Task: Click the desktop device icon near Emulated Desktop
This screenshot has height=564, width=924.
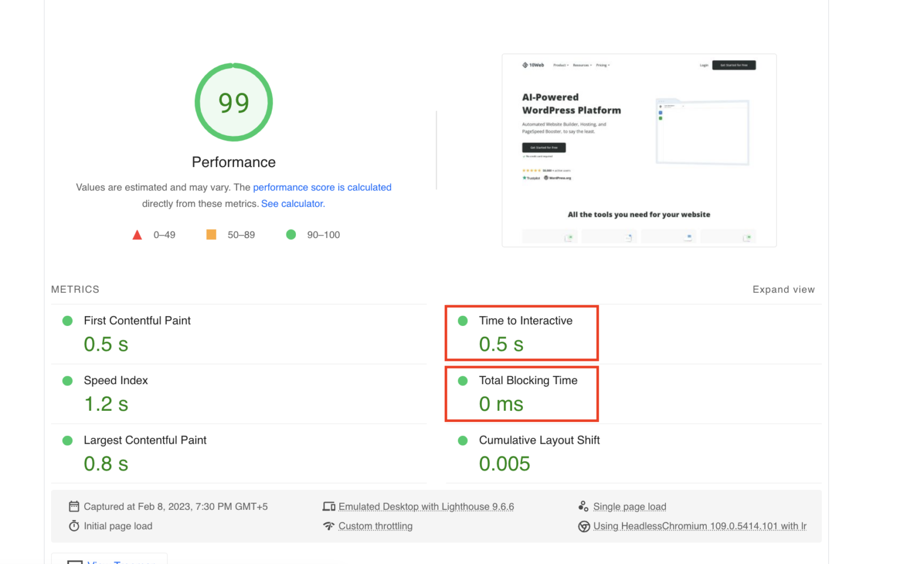Action: tap(329, 506)
